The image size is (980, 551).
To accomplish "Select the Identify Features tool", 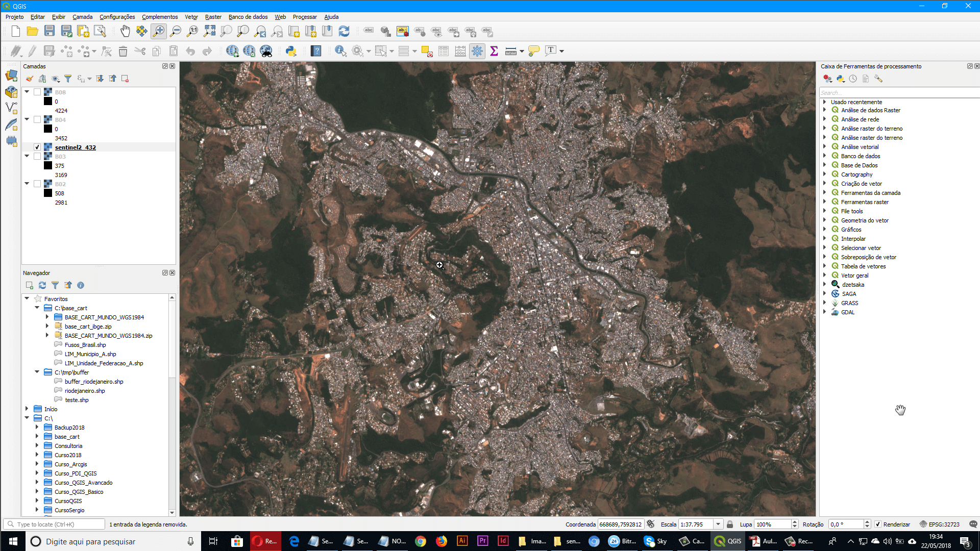I will pos(340,51).
